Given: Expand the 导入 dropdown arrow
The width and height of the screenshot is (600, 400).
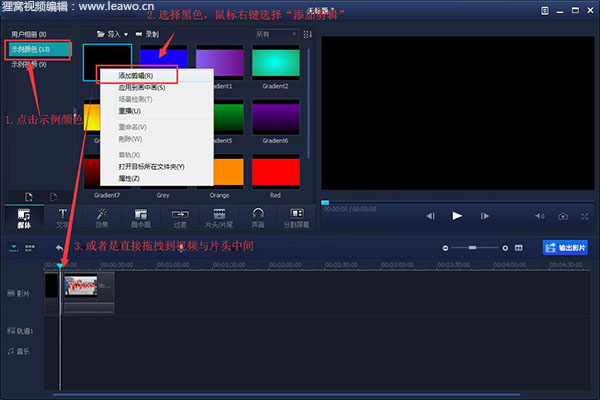Looking at the screenshot, I should [126, 35].
